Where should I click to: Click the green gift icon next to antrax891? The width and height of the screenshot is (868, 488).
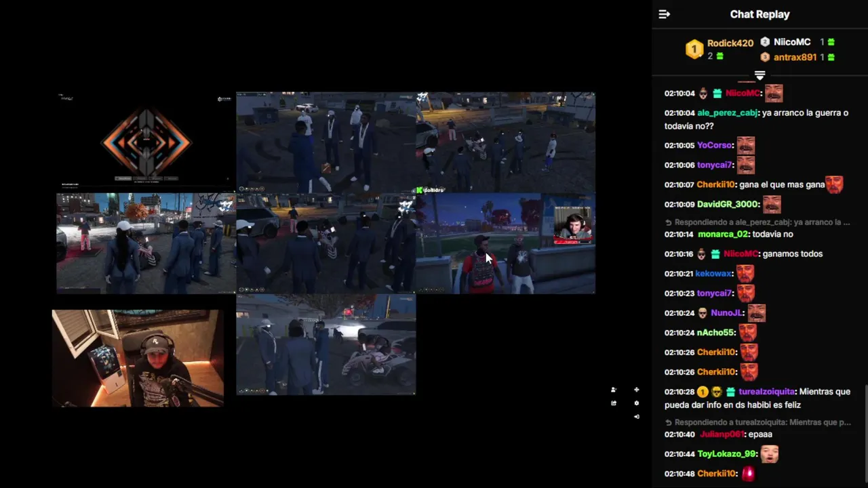[831, 58]
